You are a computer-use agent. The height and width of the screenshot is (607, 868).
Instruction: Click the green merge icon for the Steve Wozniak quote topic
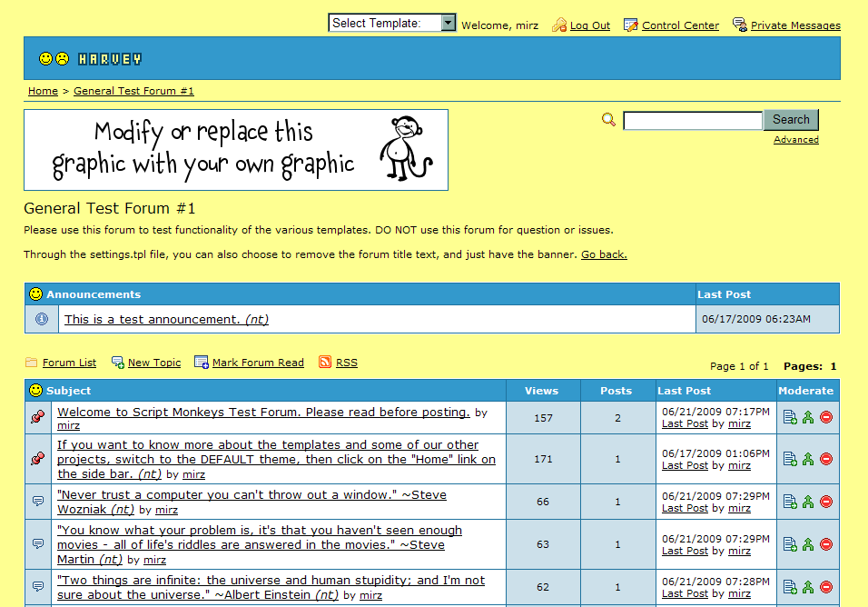(x=808, y=502)
